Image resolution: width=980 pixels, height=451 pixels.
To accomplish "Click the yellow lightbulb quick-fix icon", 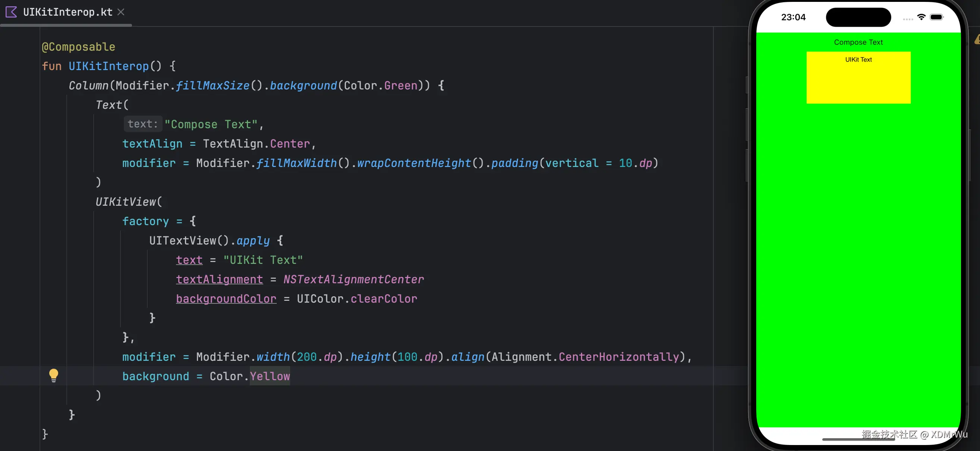I will click(x=54, y=375).
